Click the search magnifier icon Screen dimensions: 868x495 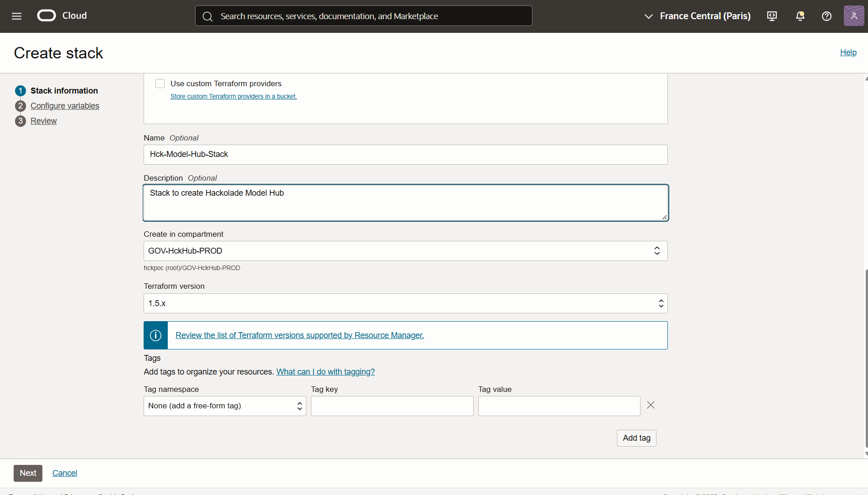[207, 16]
